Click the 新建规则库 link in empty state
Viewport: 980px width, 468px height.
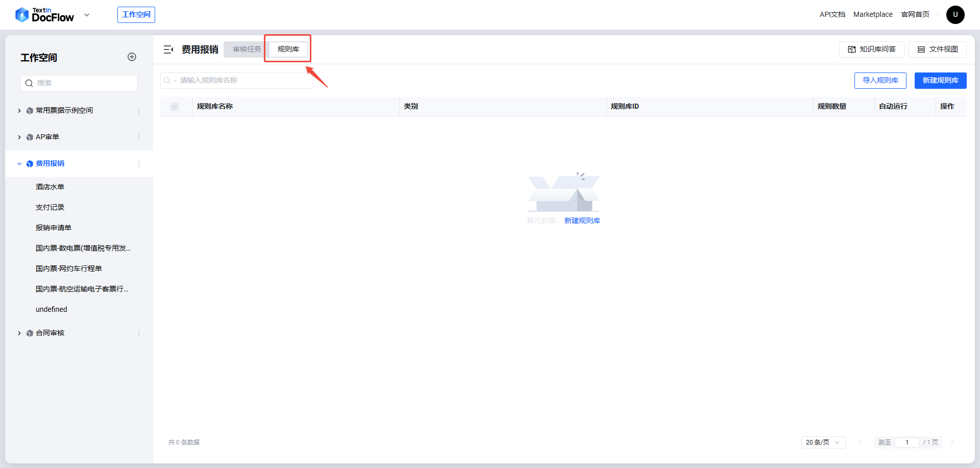click(582, 220)
